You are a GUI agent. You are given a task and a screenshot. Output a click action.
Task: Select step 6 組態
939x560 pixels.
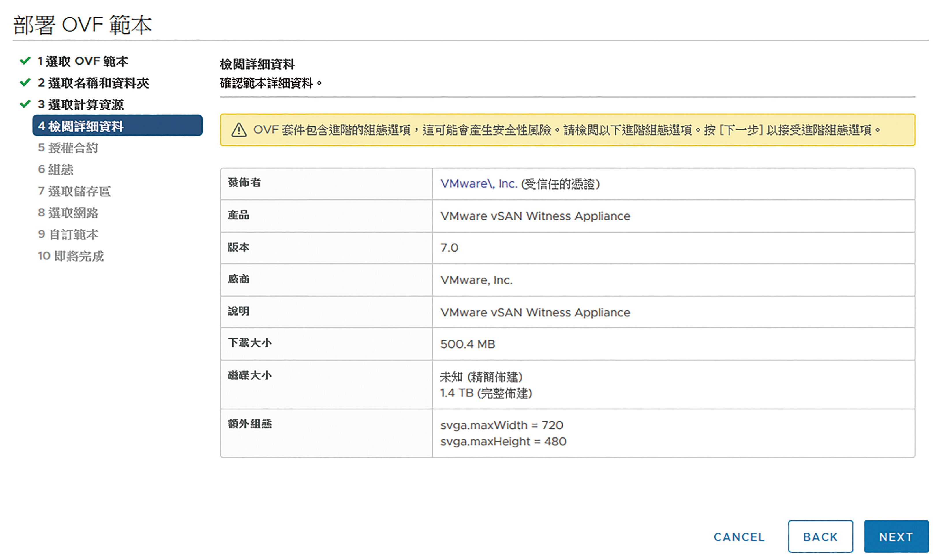pos(55,169)
